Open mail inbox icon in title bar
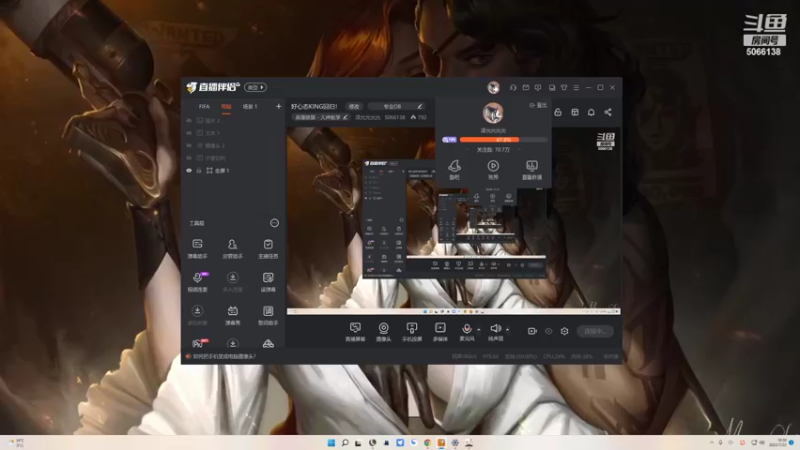The image size is (800, 450). tap(526, 88)
